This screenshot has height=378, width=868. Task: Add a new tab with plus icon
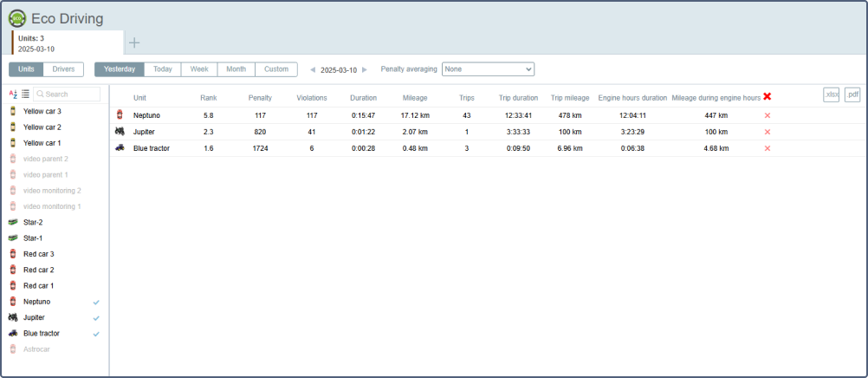[x=134, y=42]
